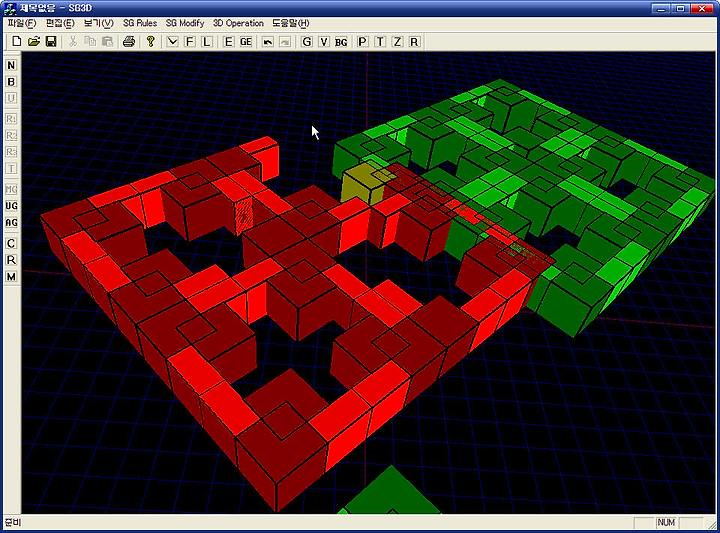This screenshot has height=533, width=720.
Task: Click the C sidebar button
Action: click(11, 243)
